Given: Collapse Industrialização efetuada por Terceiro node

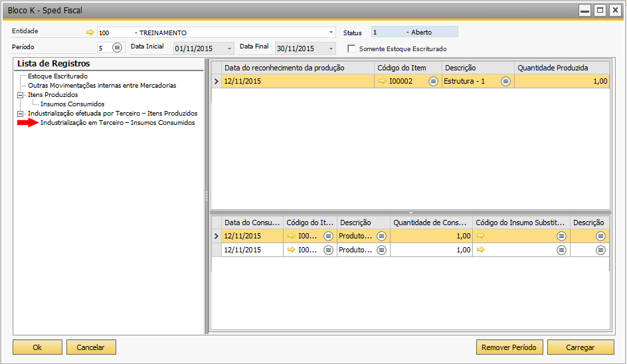Looking at the screenshot, I should [20, 114].
